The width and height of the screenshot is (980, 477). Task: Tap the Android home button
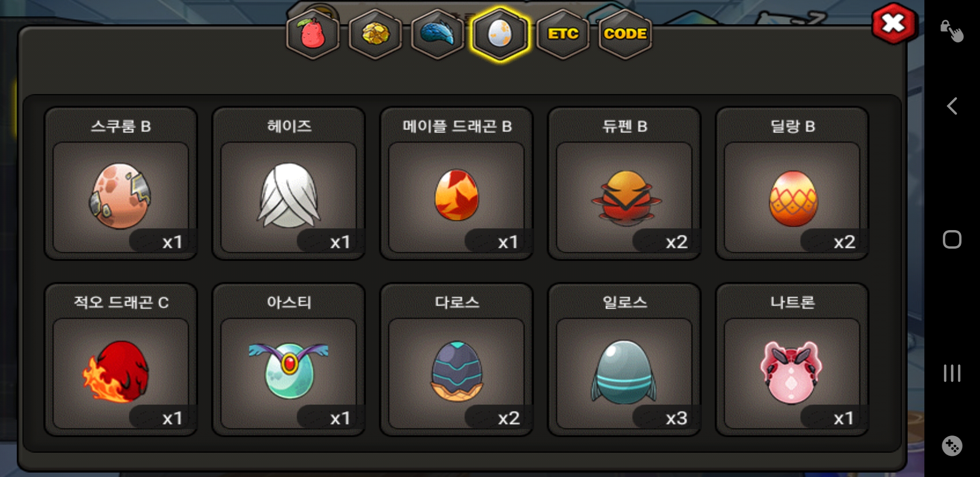pyautogui.click(x=952, y=239)
